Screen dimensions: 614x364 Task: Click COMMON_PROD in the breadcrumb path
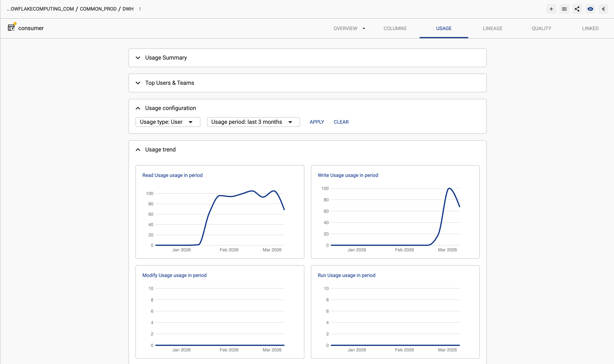(x=98, y=9)
